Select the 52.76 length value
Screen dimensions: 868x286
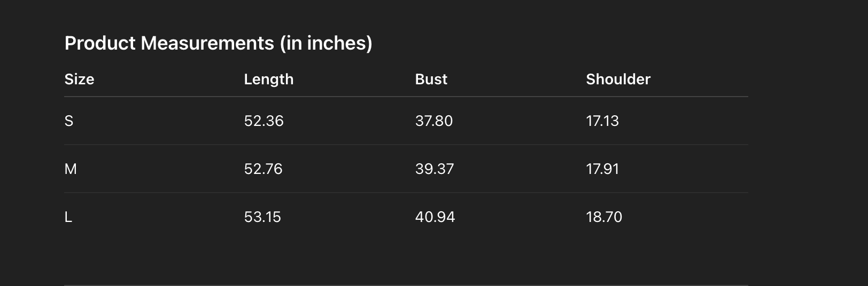tap(263, 169)
